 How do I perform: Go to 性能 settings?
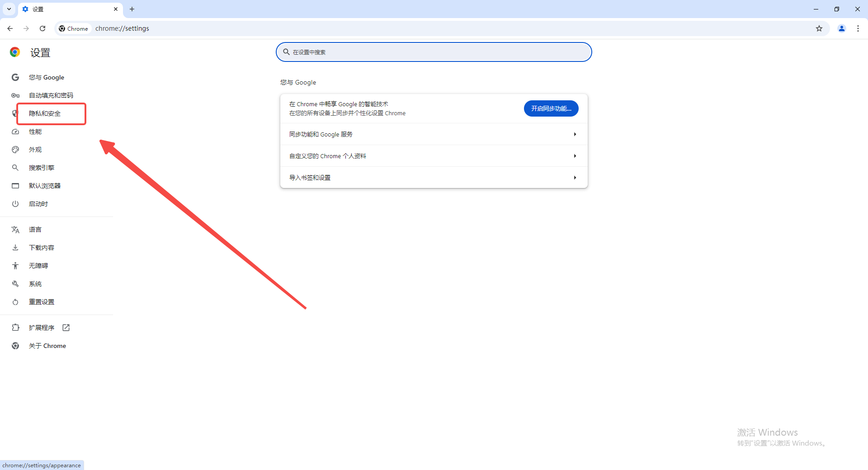tap(35, 132)
